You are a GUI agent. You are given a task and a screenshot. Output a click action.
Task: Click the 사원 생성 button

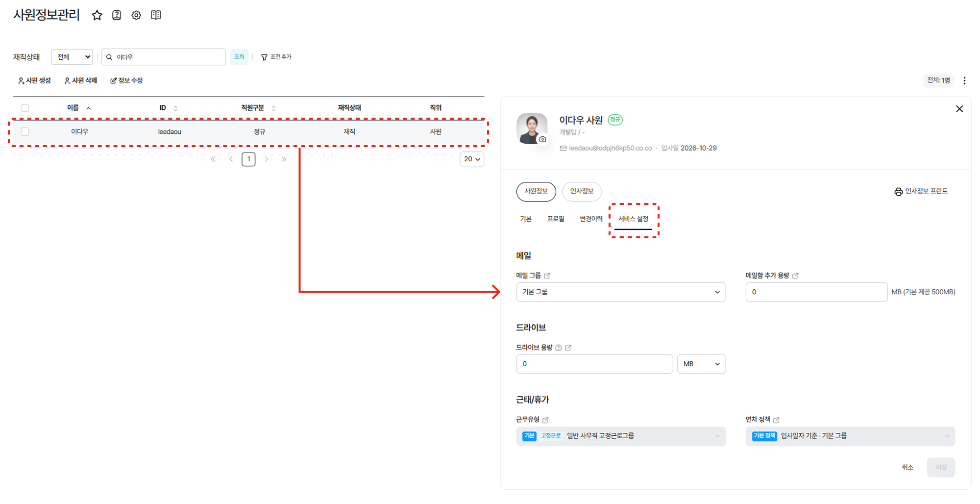click(x=34, y=80)
